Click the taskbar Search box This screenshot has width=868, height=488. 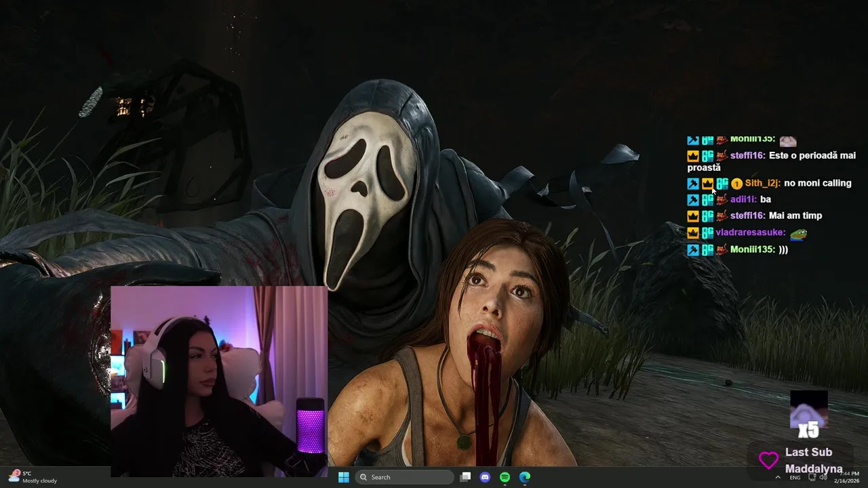point(405,477)
